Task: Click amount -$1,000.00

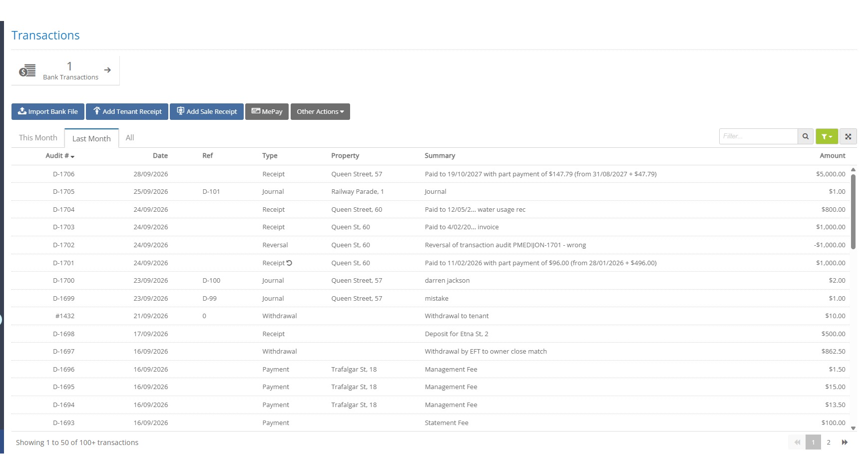Action: [x=830, y=245]
